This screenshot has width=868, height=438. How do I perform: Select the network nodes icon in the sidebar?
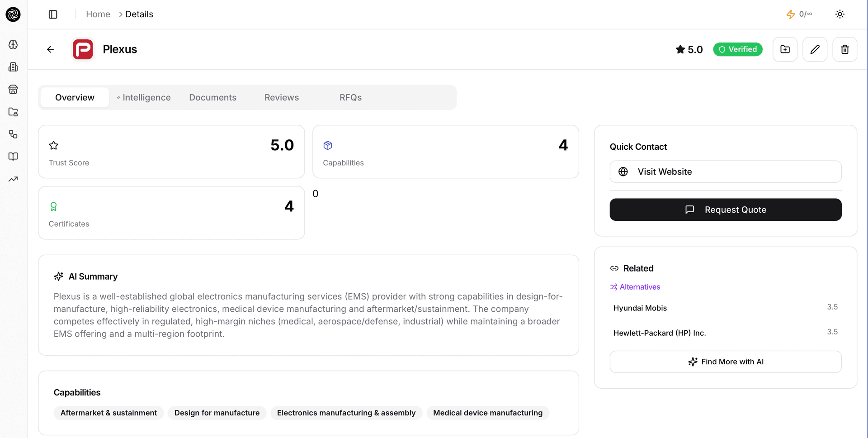click(13, 134)
